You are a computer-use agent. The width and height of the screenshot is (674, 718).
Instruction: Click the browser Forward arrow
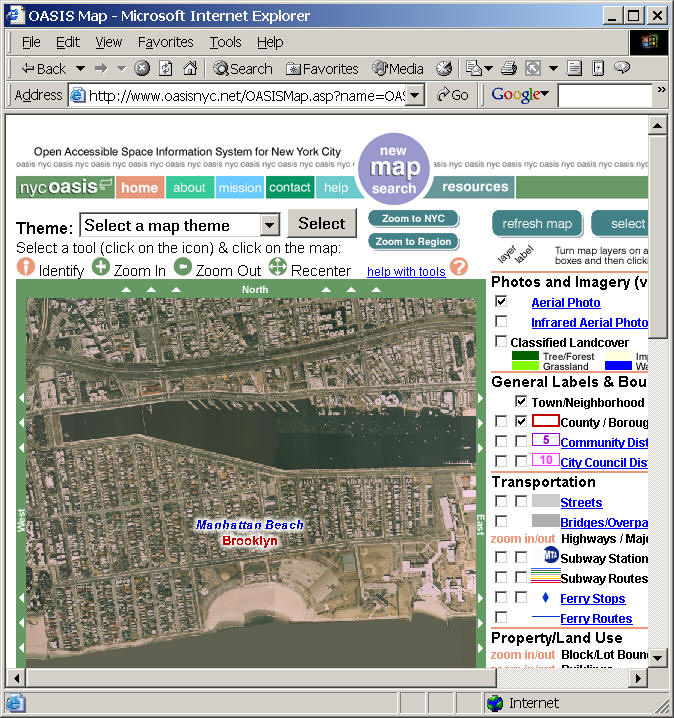[101, 69]
